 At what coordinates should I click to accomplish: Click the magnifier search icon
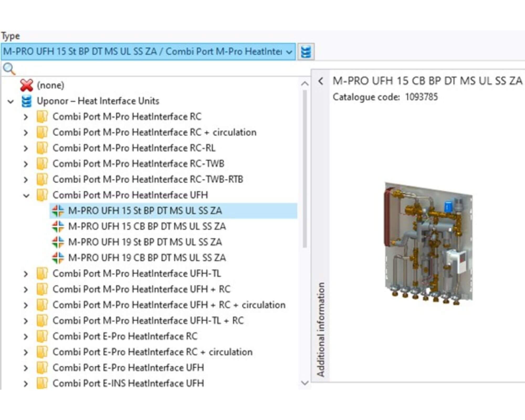coord(9,69)
